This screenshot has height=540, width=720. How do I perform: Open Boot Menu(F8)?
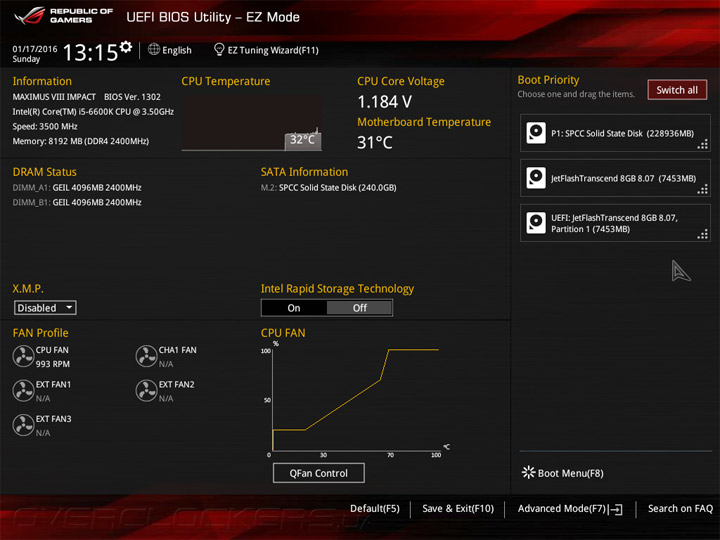(x=562, y=473)
